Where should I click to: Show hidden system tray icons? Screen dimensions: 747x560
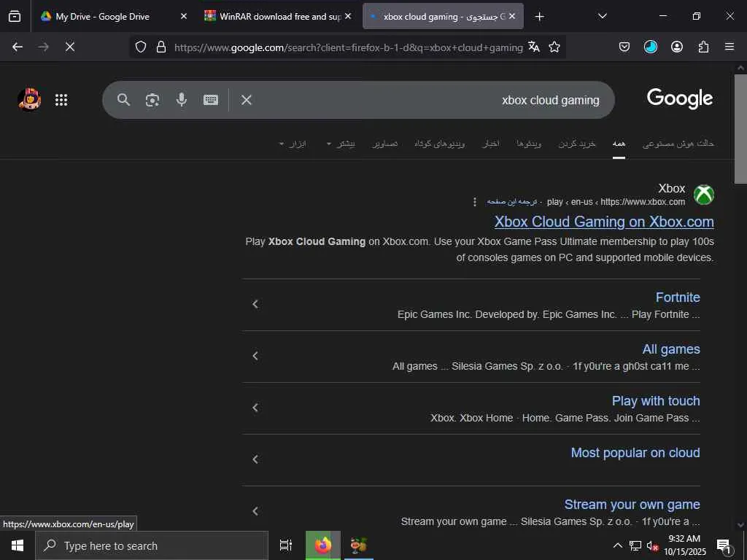pos(617,545)
